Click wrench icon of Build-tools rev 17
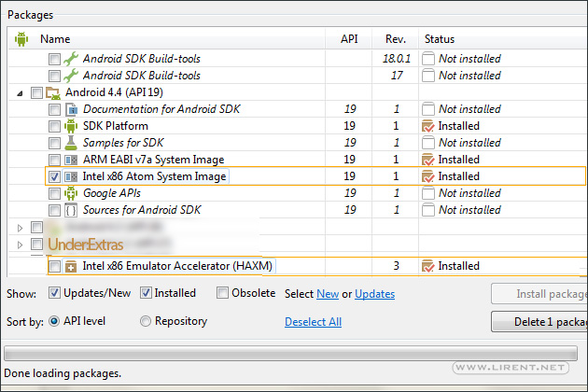The height and width of the screenshot is (392, 588). click(71, 76)
